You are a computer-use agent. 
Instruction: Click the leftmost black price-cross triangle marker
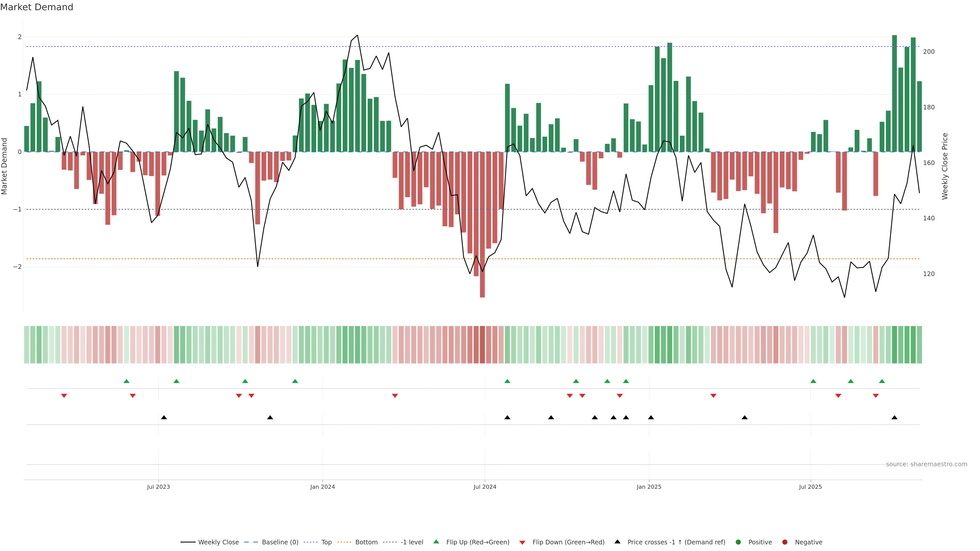point(164,418)
